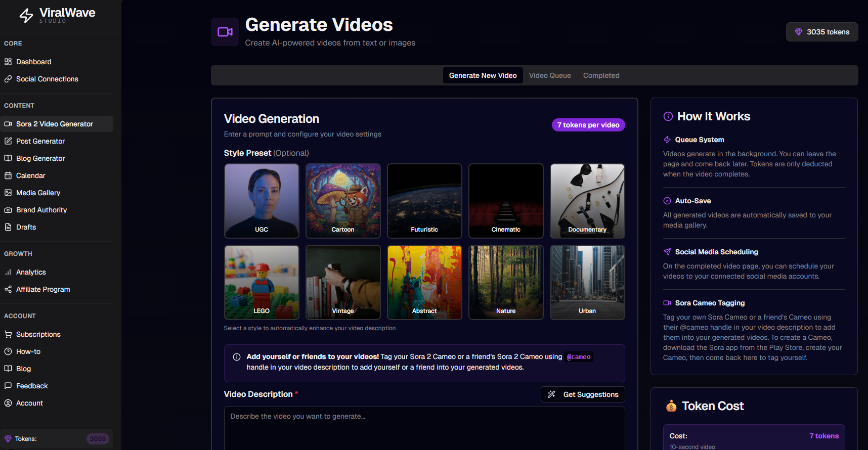Open the Calendar icon in the sidebar

coord(8,175)
